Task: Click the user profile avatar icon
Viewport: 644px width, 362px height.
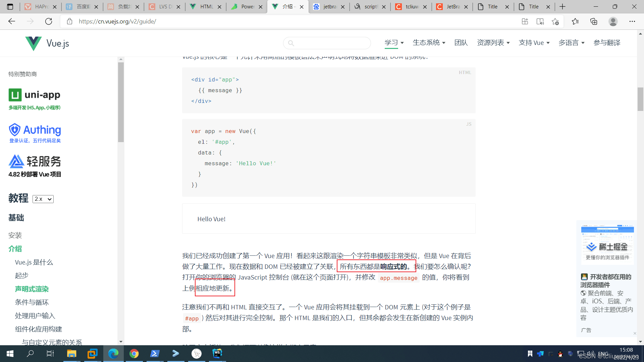Action: [x=613, y=21]
